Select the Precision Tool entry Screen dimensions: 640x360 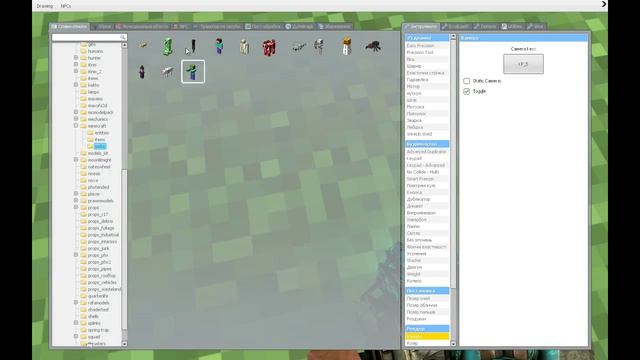pos(427,52)
